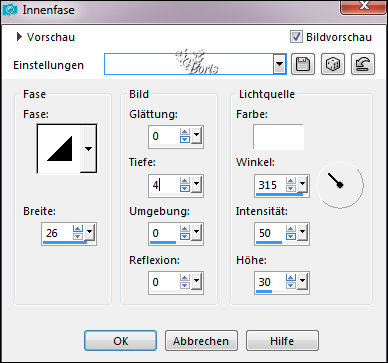This screenshot has height=363, width=388.
Task: Click the Innenfase title bar app icon
Action: click(x=10, y=10)
